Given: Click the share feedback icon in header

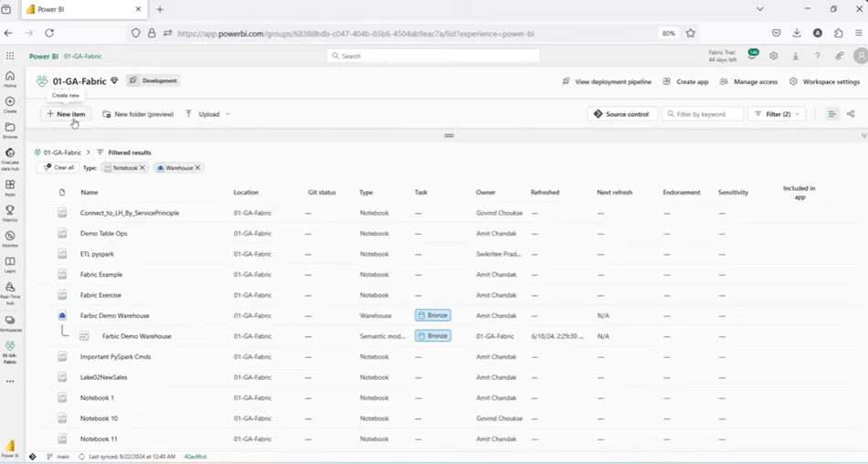Looking at the screenshot, I should (x=839, y=56).
